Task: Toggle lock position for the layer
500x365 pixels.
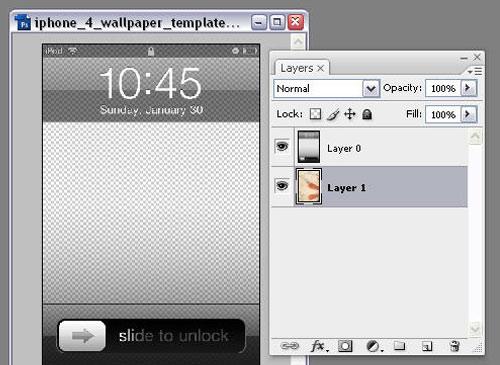Action: [x=350, y=114]
